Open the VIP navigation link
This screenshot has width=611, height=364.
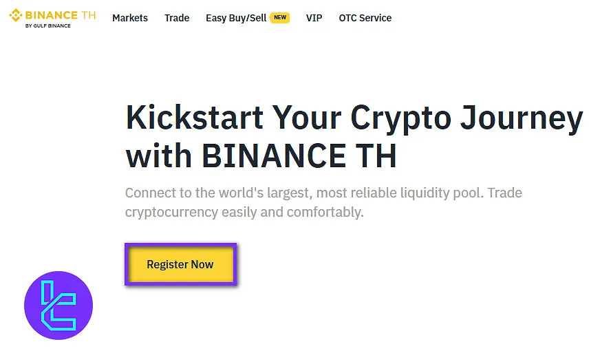314,18
